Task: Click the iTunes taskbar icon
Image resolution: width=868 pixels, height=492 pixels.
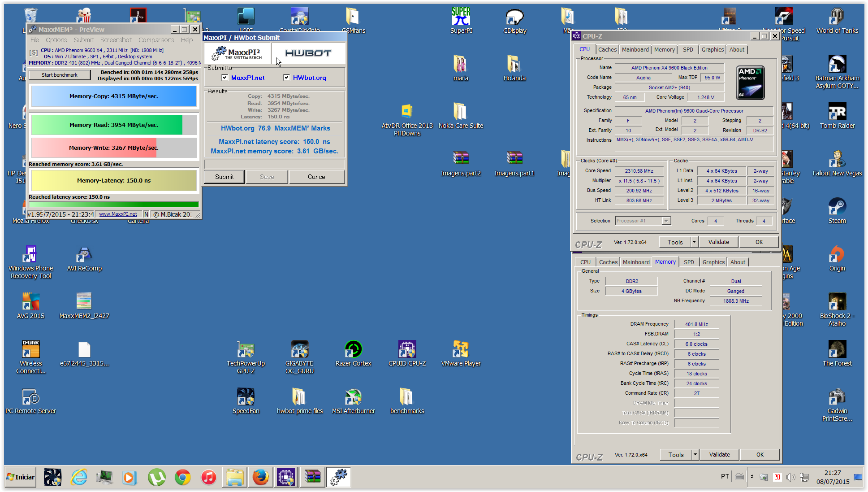Action: (x=208, y=477)
